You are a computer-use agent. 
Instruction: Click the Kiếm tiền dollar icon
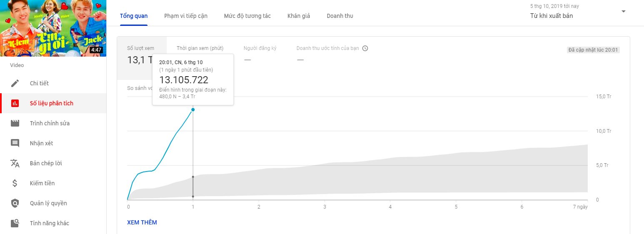pos(15,183)
